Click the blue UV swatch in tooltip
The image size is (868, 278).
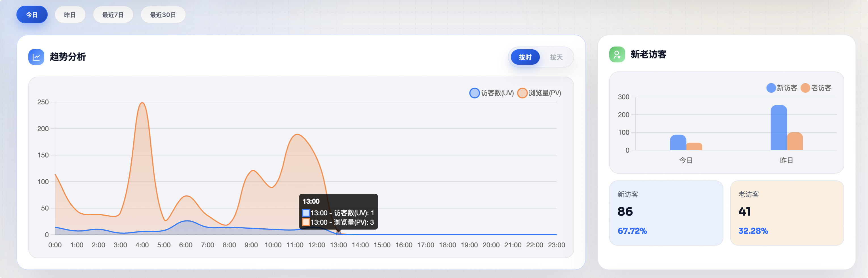306,213
